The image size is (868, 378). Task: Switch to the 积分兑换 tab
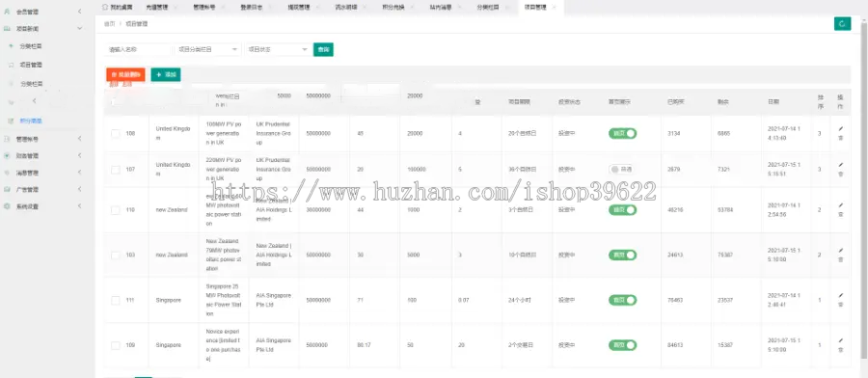coord(393,7)
